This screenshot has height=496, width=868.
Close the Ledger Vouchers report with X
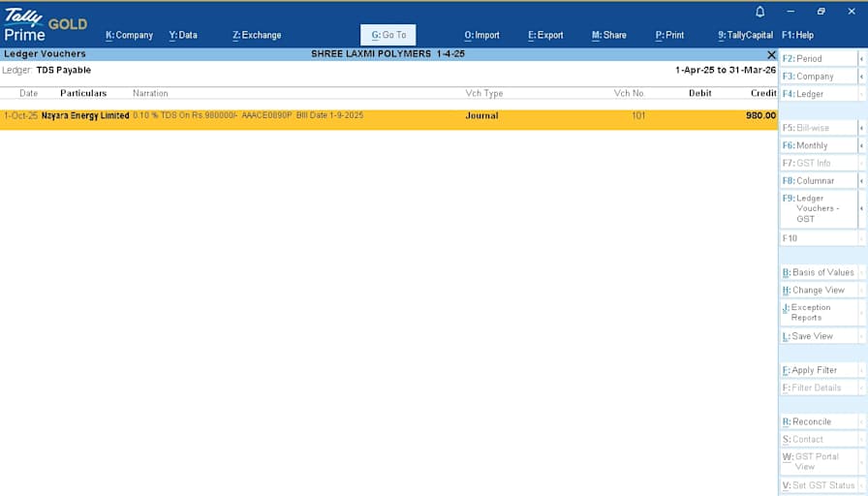(x=772, y=55)
